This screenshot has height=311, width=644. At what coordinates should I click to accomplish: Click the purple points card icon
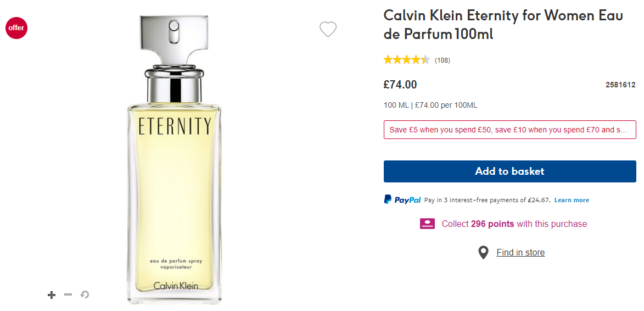pos(427,224)
